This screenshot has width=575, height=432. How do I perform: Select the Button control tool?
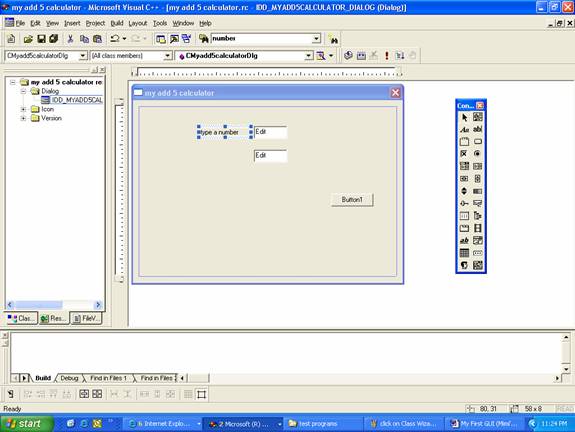pos(477,142)
